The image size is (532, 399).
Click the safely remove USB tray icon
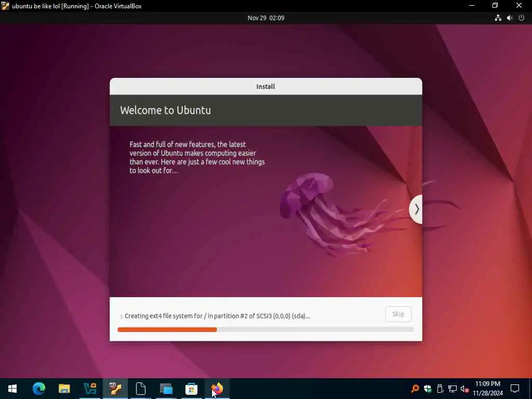click(440, 389)
